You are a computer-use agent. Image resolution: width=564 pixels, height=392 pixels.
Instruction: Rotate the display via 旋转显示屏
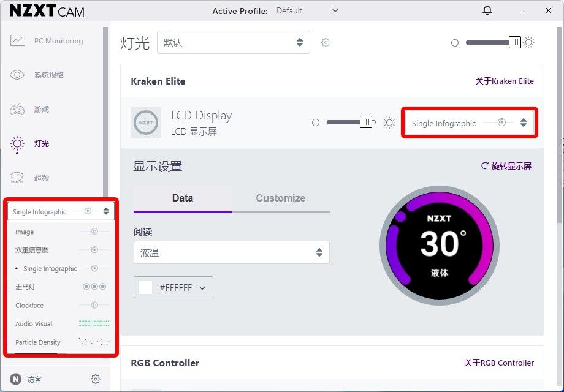tap(506, 166)
